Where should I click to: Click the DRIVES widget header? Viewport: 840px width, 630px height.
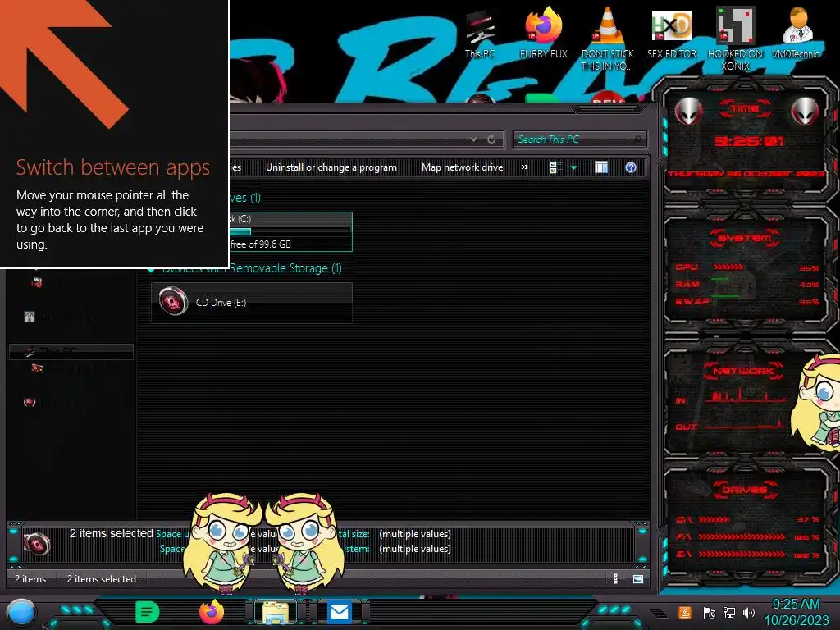pos(745,490)
